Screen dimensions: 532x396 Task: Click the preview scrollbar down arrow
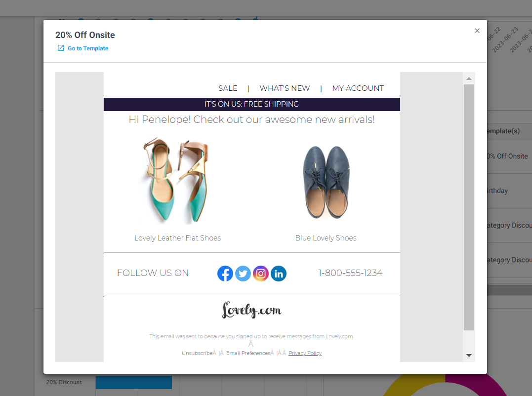469,356
